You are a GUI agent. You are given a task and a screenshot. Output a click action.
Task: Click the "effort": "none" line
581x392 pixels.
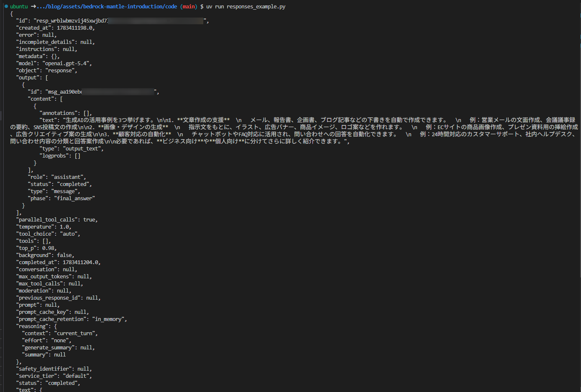47,341
